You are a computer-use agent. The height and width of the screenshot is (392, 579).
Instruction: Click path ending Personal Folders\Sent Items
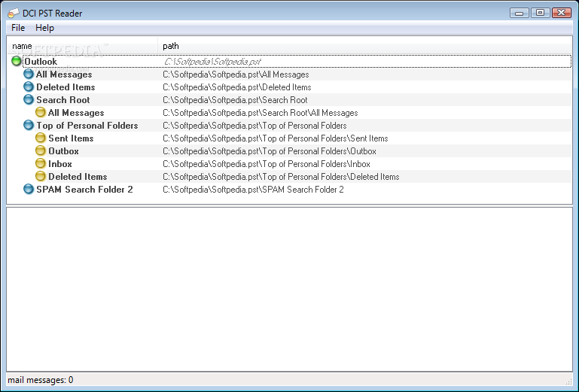point(275,138)
